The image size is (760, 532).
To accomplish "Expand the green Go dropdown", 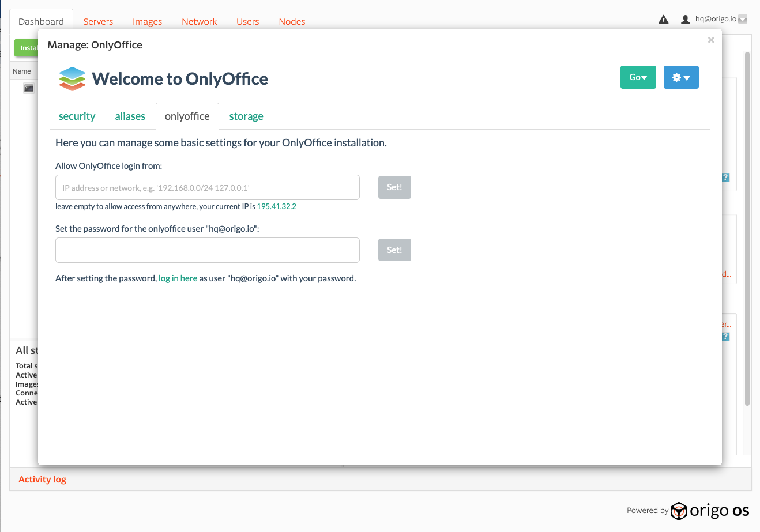I will [x=638, y=77].
